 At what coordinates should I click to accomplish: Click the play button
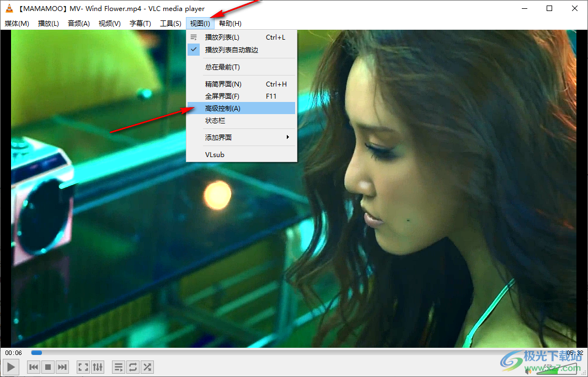tap(11, 367)
